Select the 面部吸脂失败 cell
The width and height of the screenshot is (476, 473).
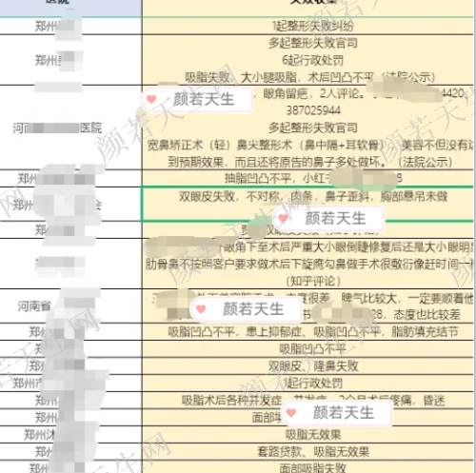(308, 466)
